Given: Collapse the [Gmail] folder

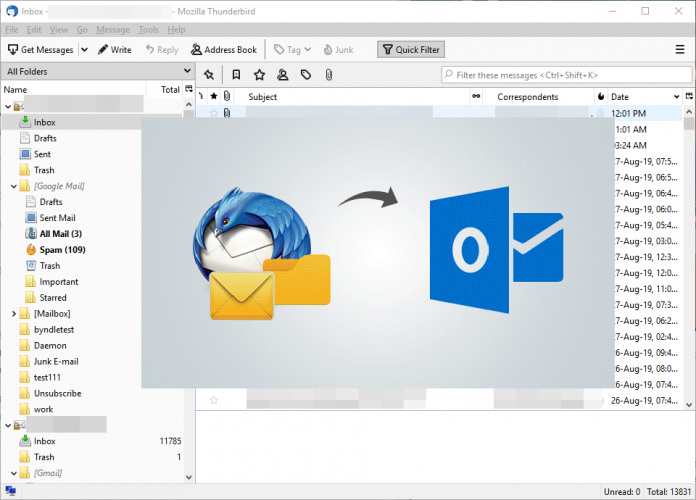Looking at the screenshot, I should (x=14, y=473).
